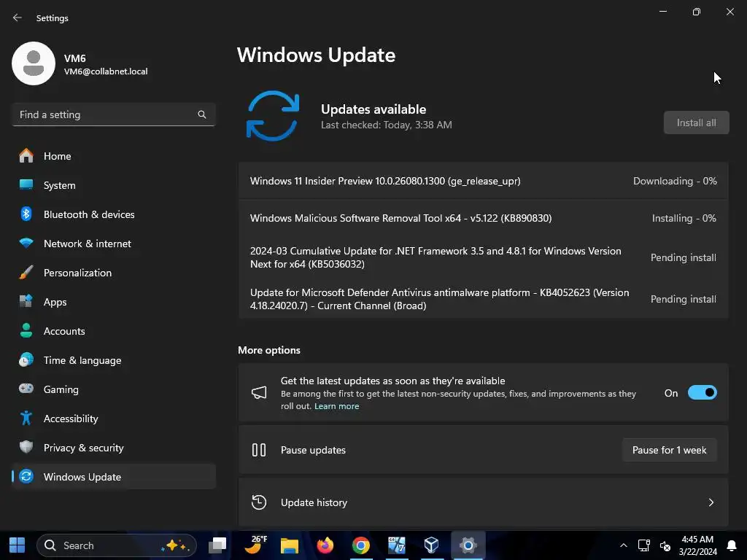Click the Gaming controller icon
Viewport: 747px width, 560px height.
click(x=26, y=389)
